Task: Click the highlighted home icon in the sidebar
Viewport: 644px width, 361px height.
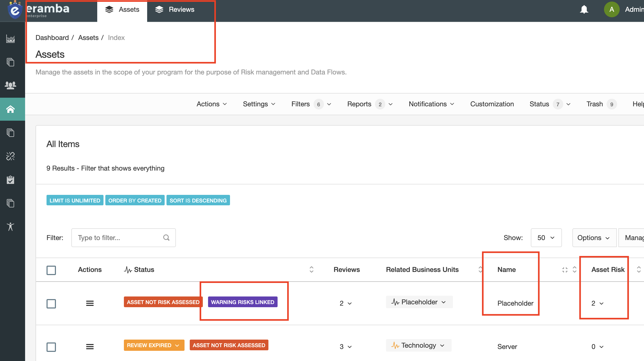Action: [x=10, y=109]
